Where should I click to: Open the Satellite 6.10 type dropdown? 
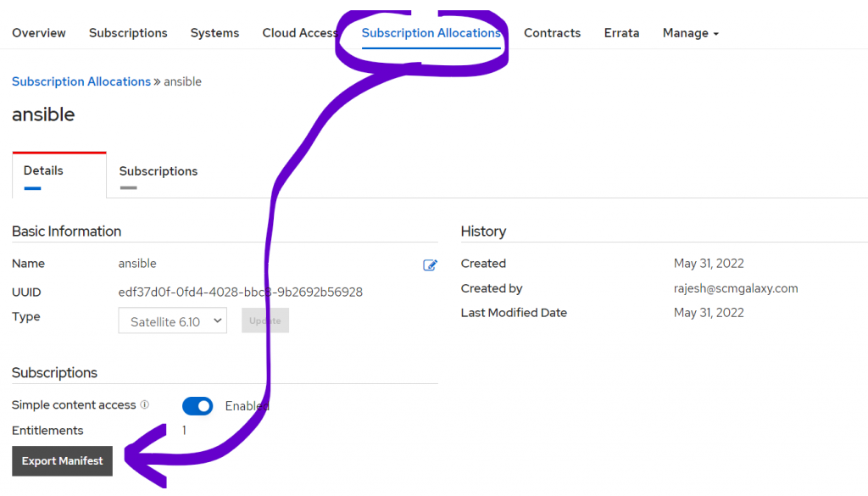coord(173,320)
